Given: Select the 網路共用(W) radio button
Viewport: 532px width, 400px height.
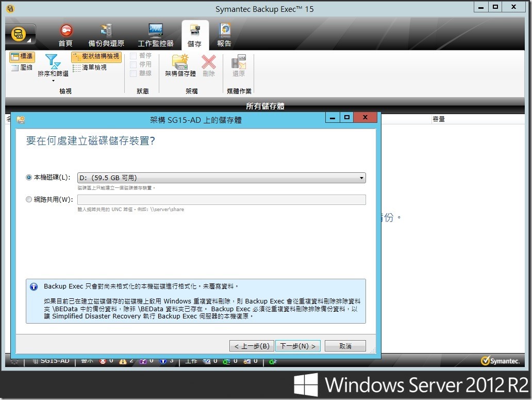Looking at the screenshot, I should pos(29,200).
